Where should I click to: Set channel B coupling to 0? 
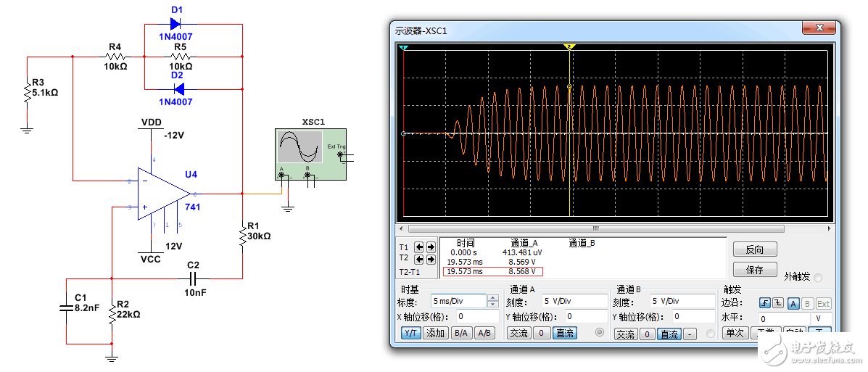[647, 334]
